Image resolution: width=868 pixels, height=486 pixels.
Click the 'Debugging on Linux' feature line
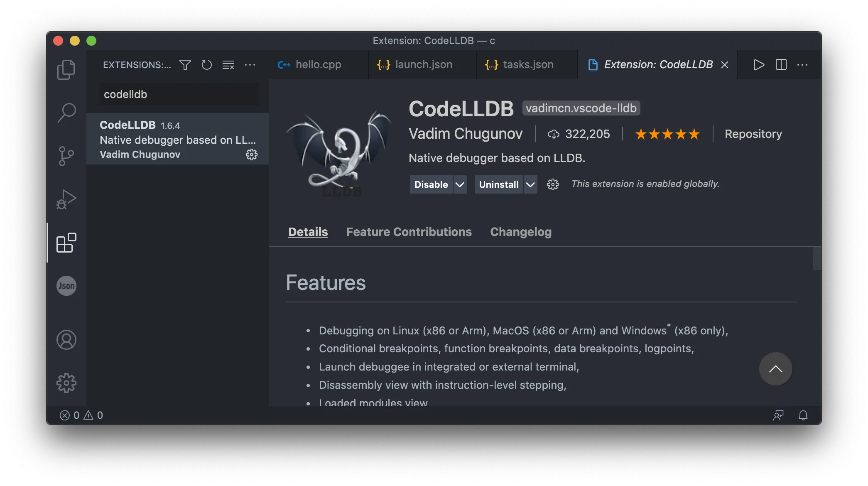(523, 330)
